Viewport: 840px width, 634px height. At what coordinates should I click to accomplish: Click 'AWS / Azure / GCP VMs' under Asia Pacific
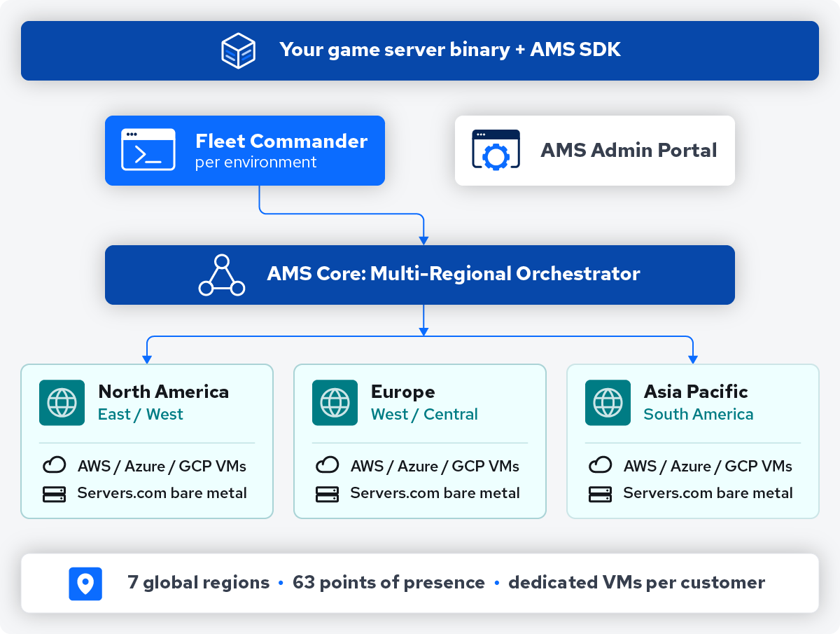tap(708, 466)
